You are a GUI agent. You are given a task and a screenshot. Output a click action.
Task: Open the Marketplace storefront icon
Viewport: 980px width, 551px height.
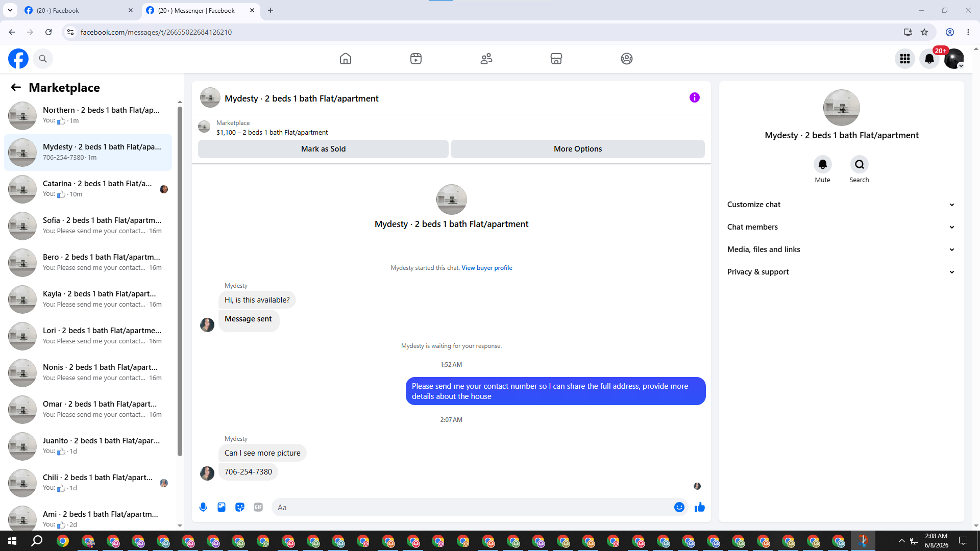pyautogui.click(x=556, y=59)
